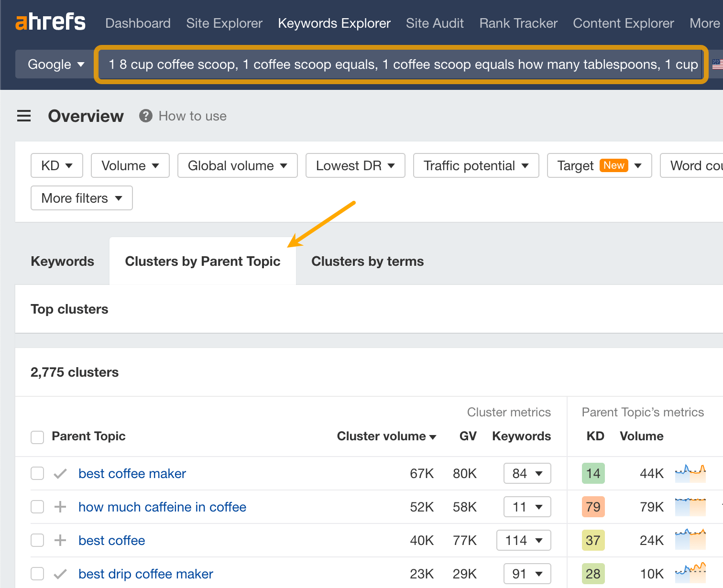This screenshot has height=588, width=723.
Task: Click the 'How to use' question mark icon
Action: tap(145, 116)
